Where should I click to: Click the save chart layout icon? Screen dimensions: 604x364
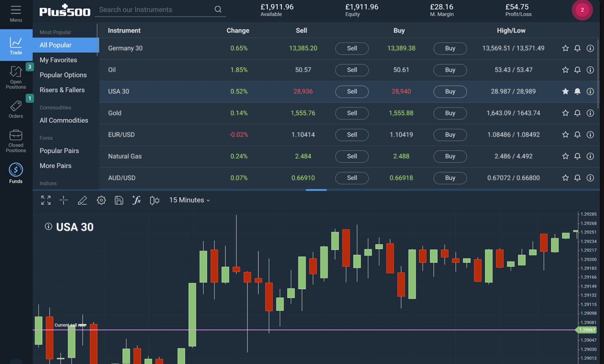(119, 200)
